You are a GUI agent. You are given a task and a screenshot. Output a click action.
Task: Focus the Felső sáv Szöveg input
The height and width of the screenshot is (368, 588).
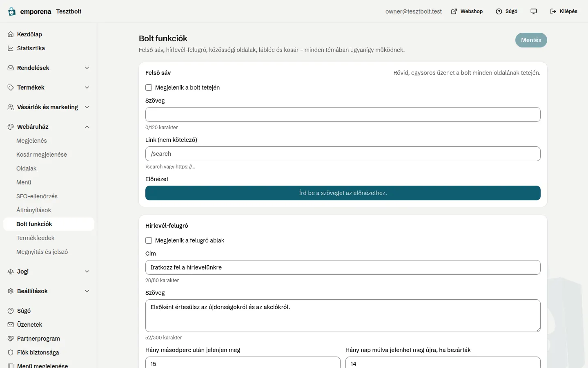tap(343, 114)
